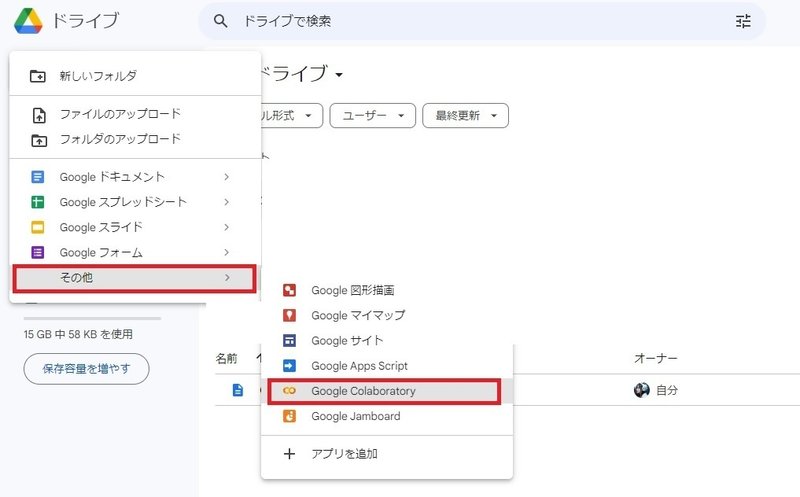
Task: Select Google スライド menu entry
Action: tap(135, 227)
